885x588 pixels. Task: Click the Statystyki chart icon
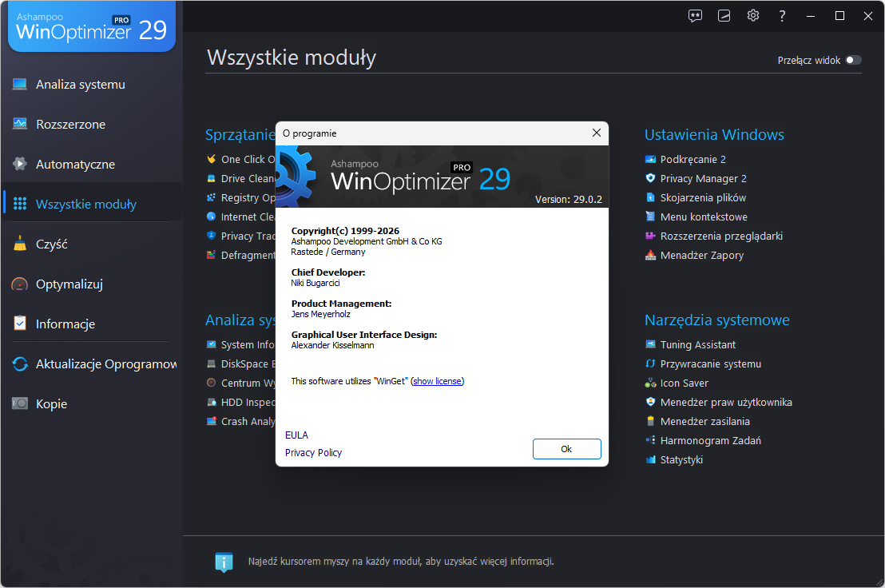tap(650, 459)
